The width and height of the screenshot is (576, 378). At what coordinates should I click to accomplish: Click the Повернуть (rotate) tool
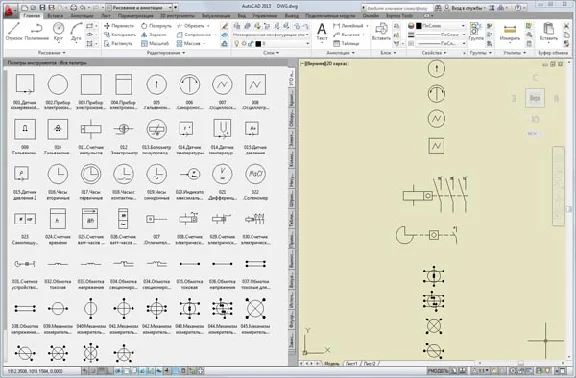coord(156,26)
